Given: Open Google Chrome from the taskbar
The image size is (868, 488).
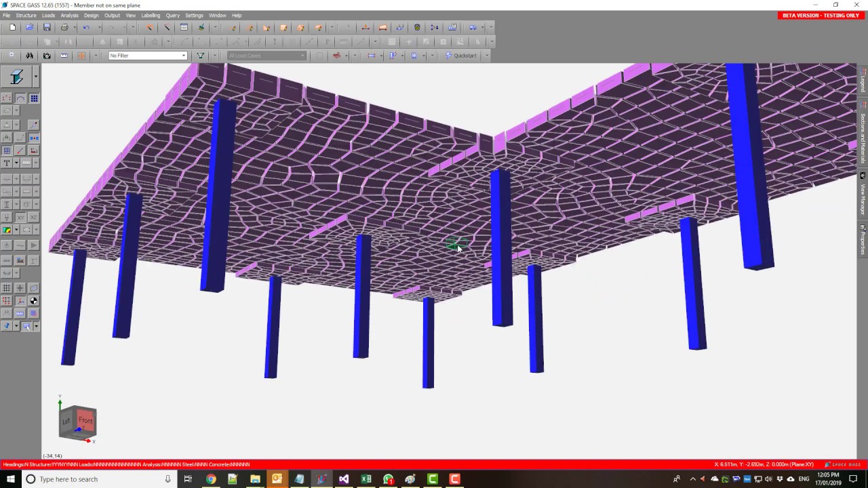Looking at the screenshot, I should click(211, 479).
